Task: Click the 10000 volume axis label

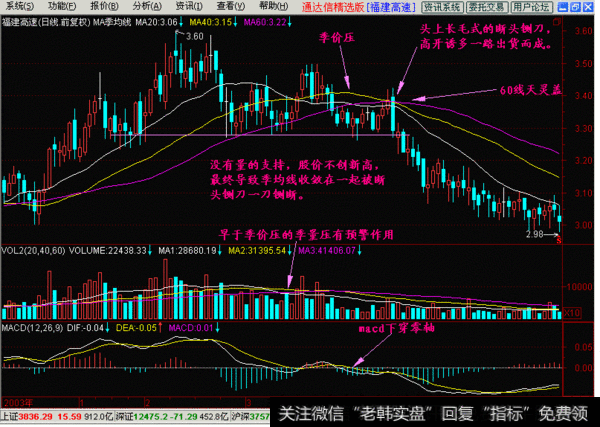Action: click(579, 287)
